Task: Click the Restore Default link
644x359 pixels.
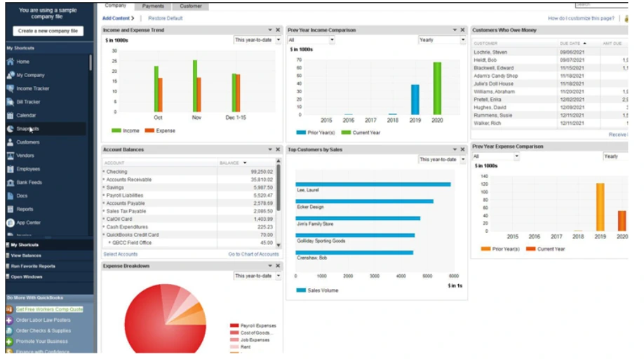Action: click(165, 18)
